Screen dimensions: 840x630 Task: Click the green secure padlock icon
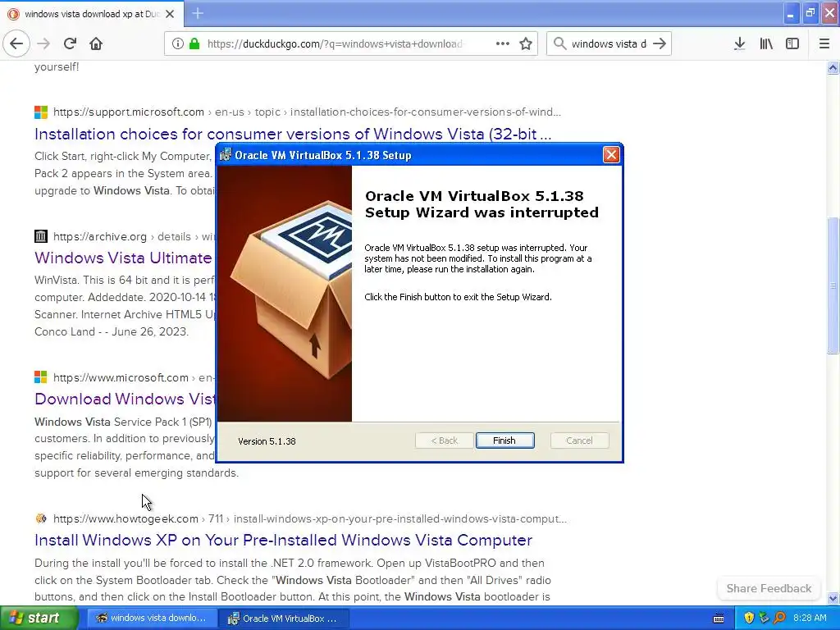pyautogui.click(x=194, y=43)
